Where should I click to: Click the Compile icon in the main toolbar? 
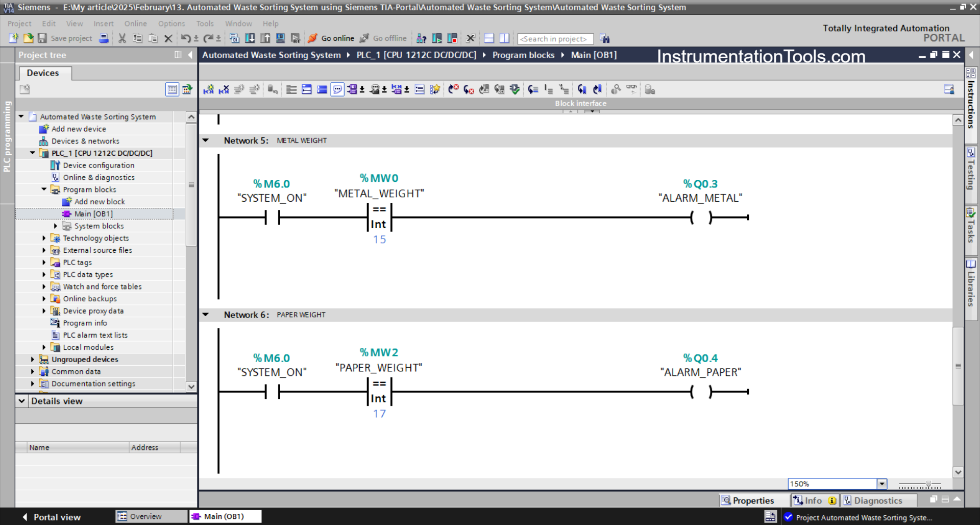(x=234, y=38)
